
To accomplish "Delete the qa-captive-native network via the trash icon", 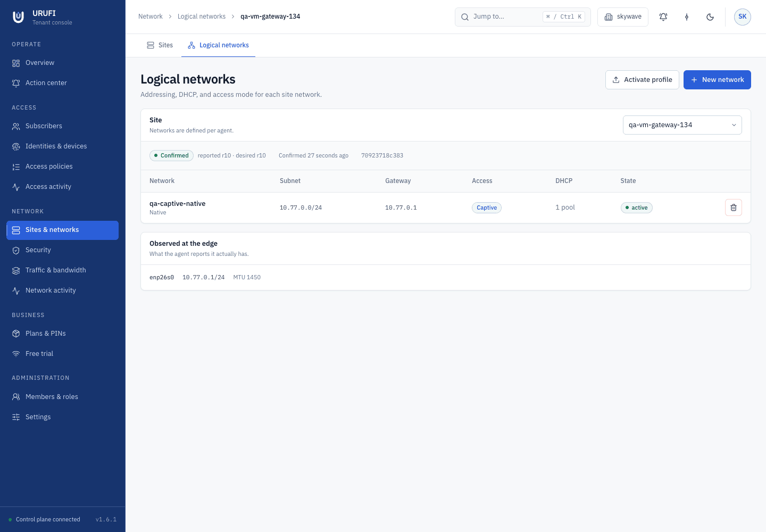I will click(x=734, y=207).
